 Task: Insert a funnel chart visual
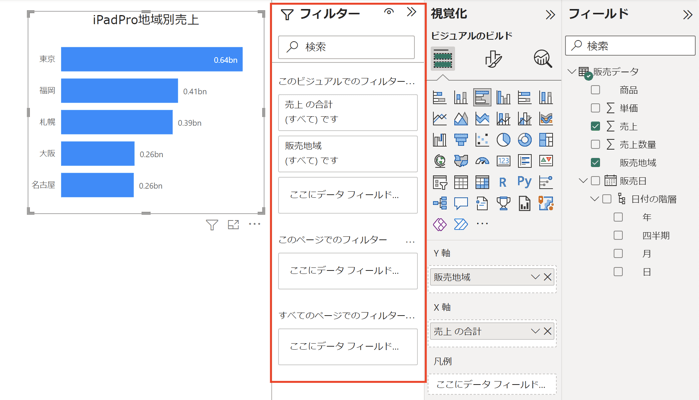coord(461,140)
